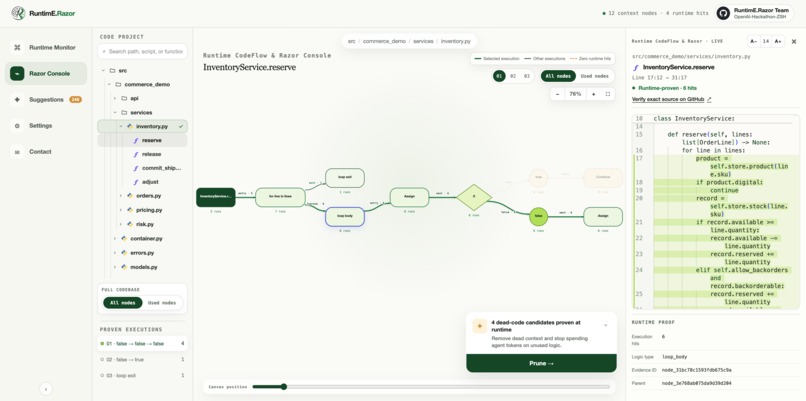Toggle Used nodes in canvas toolbar
Image resolution: width=806 pixels, height=401 pixels.
(594, 76)
